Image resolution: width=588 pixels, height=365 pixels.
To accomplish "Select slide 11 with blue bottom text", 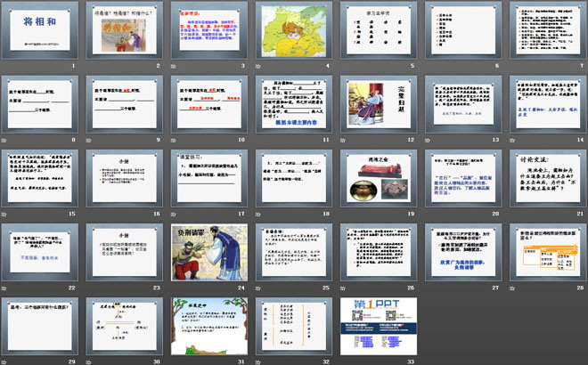I will point(291,103).
